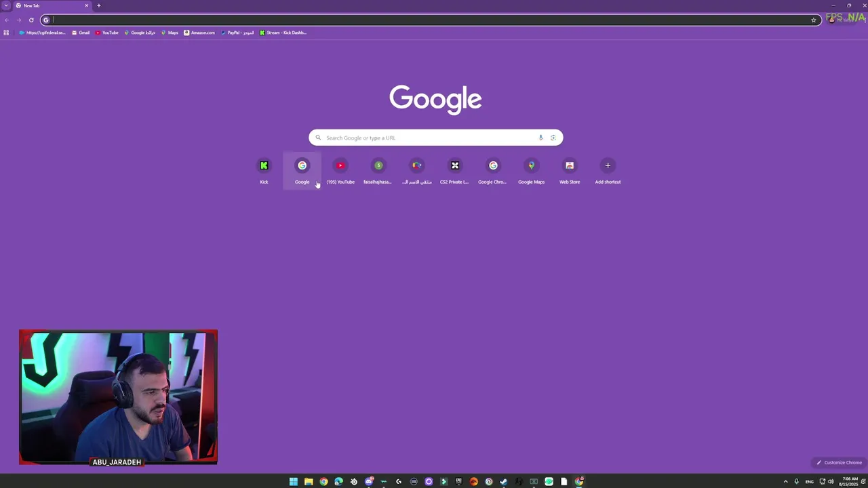Open the tab search dropdown arrow
Image resolution: width=868 pixels, height=488 pixels.
[6, 5]
